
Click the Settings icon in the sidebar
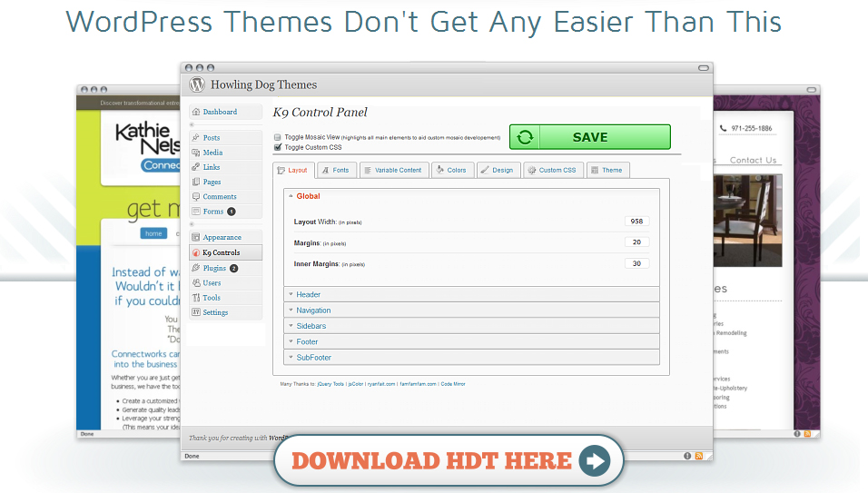tap(196, 312)
